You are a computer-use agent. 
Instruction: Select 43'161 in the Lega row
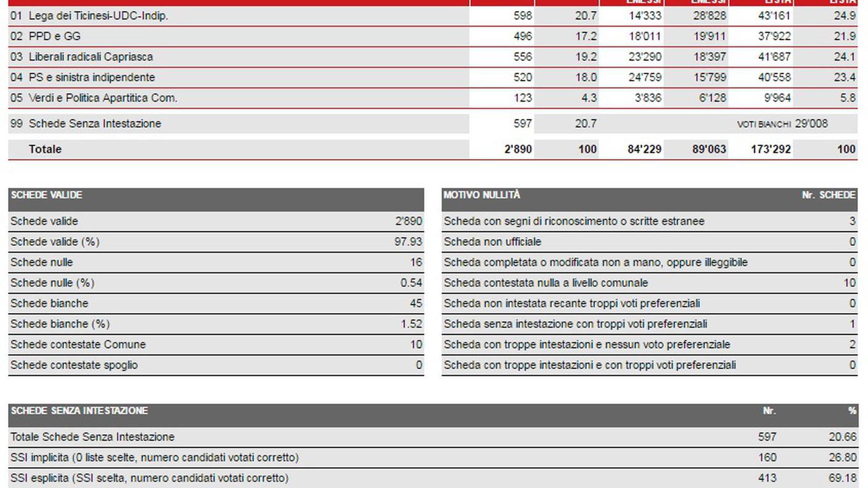click(x=774, y=16)
